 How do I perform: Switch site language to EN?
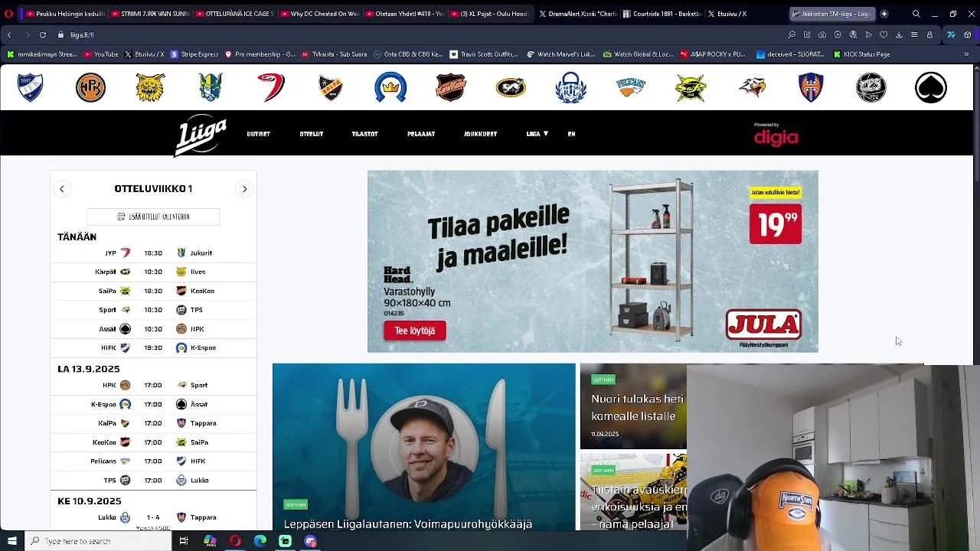point(571,134)
